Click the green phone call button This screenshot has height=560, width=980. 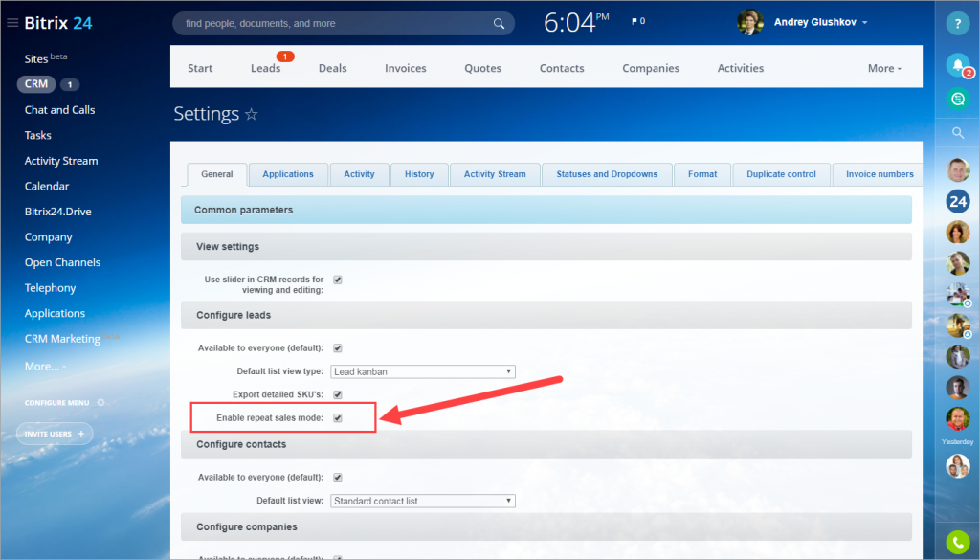(x=957, y=543)
